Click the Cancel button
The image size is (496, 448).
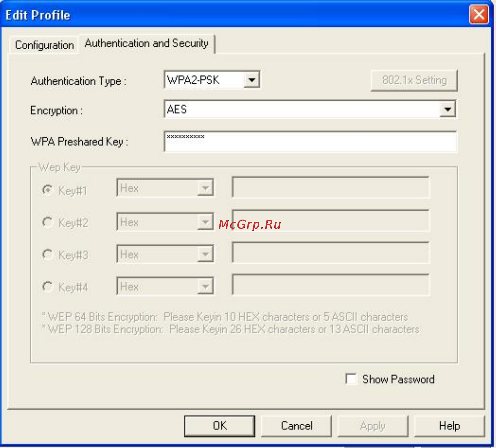coord(296,426)
